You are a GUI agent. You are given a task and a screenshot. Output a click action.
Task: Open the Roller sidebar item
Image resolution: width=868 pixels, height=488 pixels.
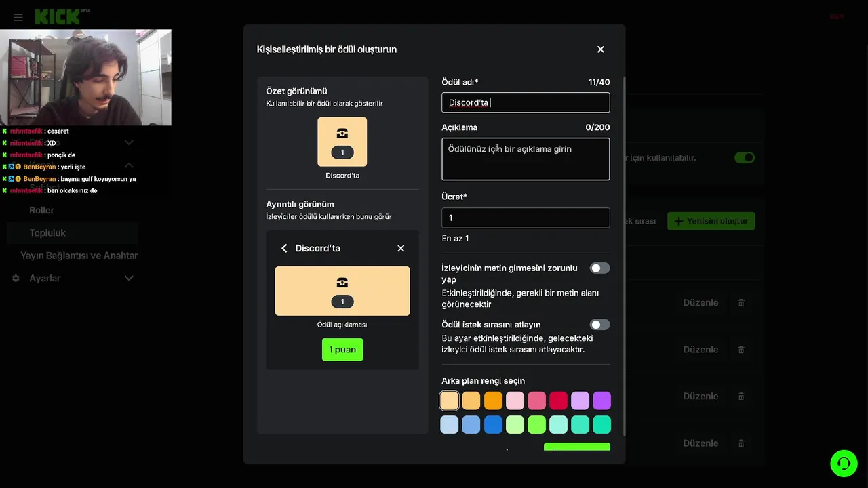(41, 210)
